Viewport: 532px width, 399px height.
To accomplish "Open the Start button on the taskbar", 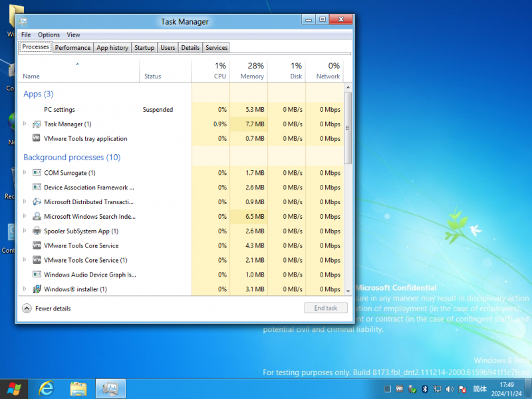I will click(14, 389).
